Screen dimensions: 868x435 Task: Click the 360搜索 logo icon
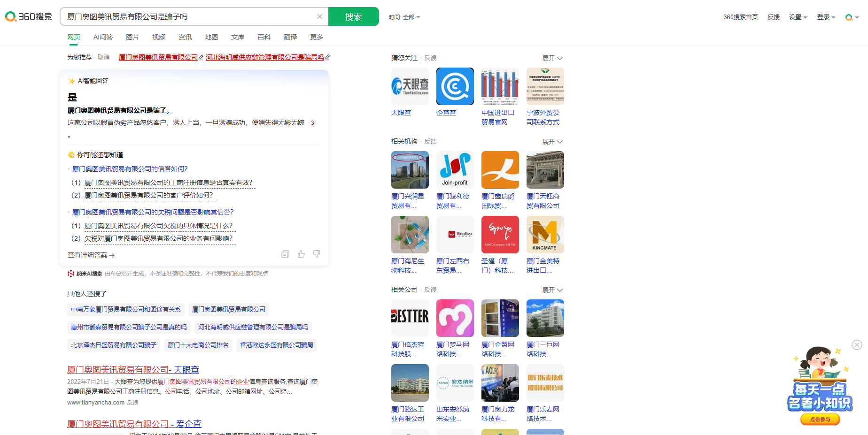coord(9,15)
